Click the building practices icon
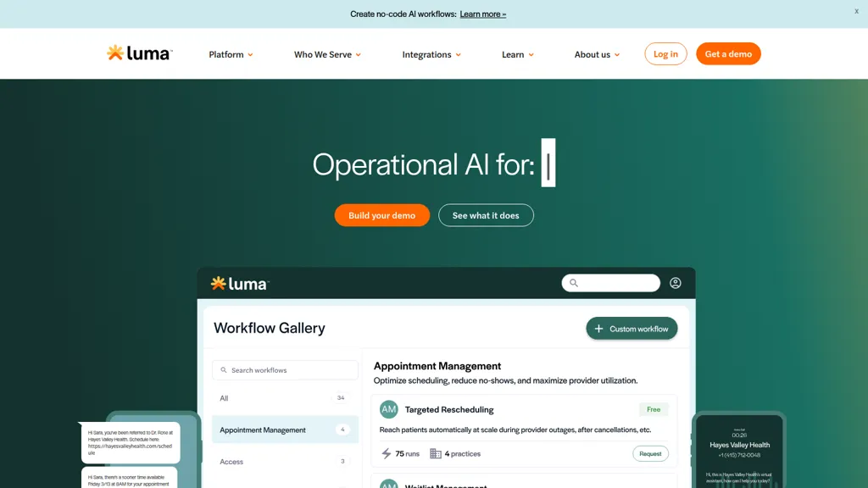Image resolution: width=868 pixels, height=488 pixels. tap(436, 454)
